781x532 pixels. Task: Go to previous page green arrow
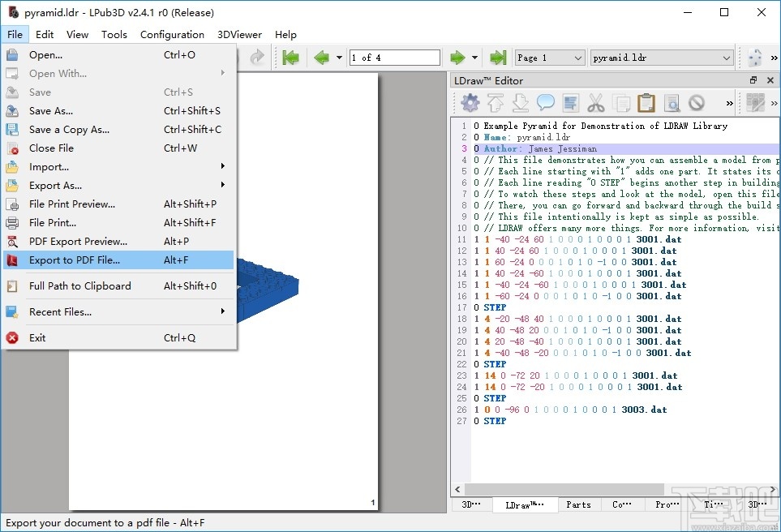pyautogui.click(x=322, y=58)
